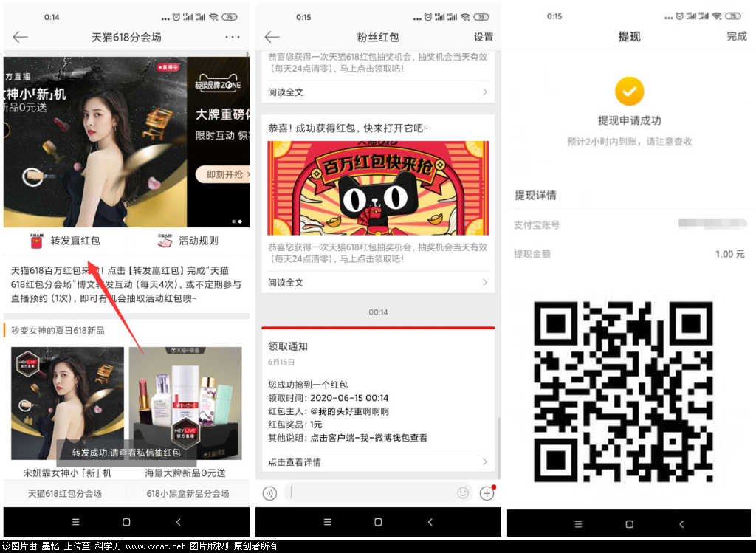Tap the 1.00 元 withdrawal amount
Screen dimensions: 756x553
tap(730, 254)
